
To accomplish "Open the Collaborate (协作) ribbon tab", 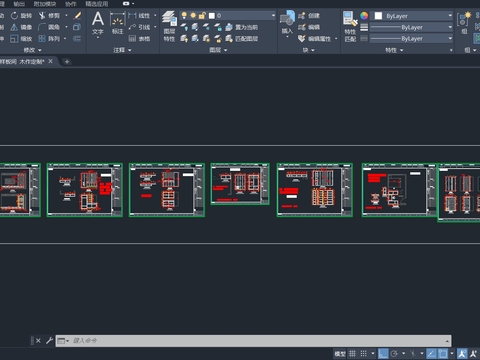I will (70, 4).
